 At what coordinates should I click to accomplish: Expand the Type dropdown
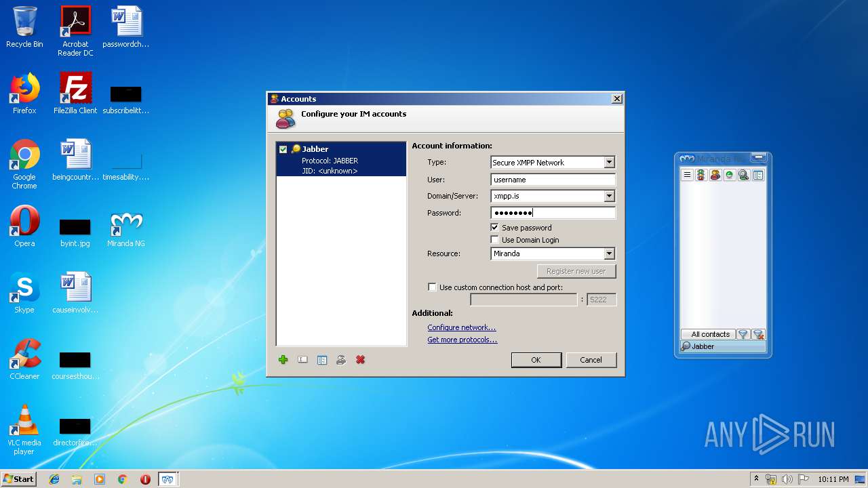(x=609, y=163)
